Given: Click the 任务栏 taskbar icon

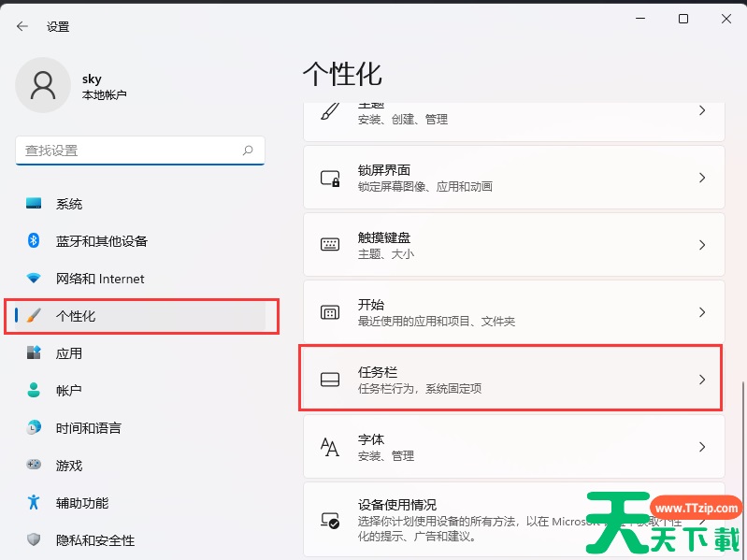Looking at the screenshot, I should pos(330,380).
